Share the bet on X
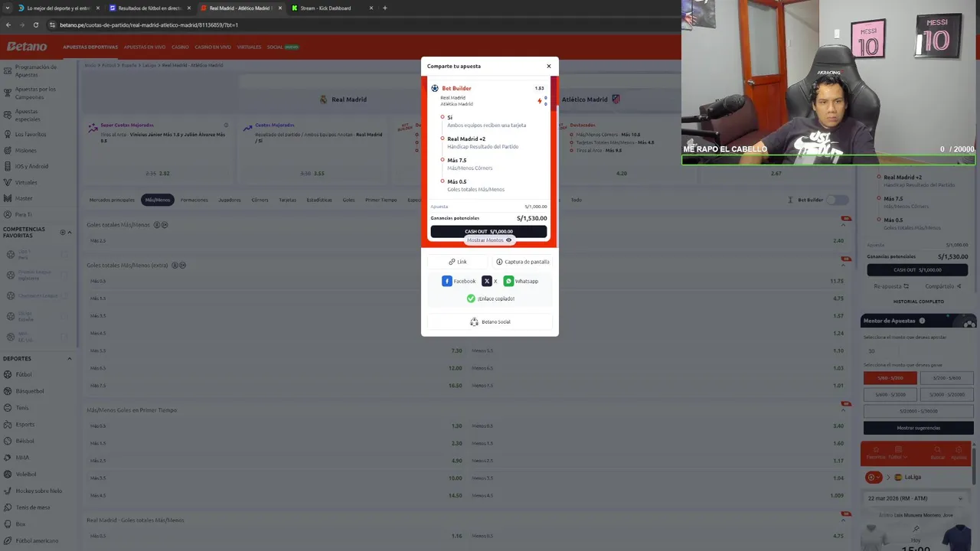The height and width of the screenshot is (551, 980). (x=489, y=281)
